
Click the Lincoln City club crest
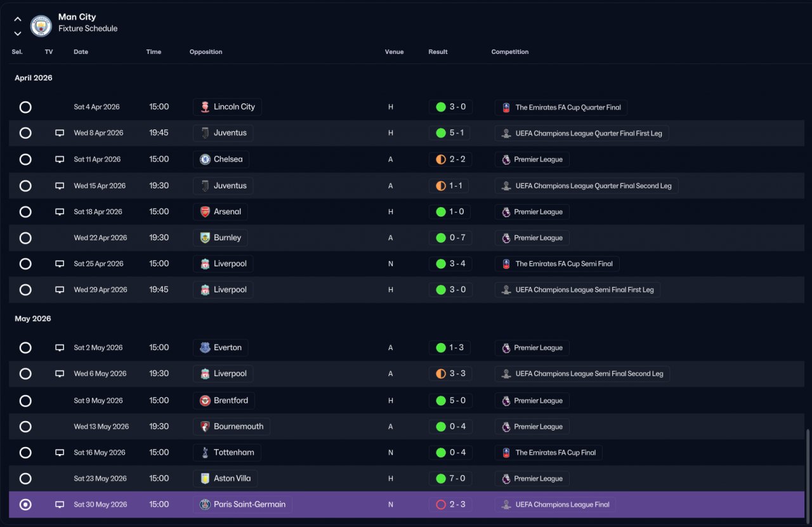[205, 107]
